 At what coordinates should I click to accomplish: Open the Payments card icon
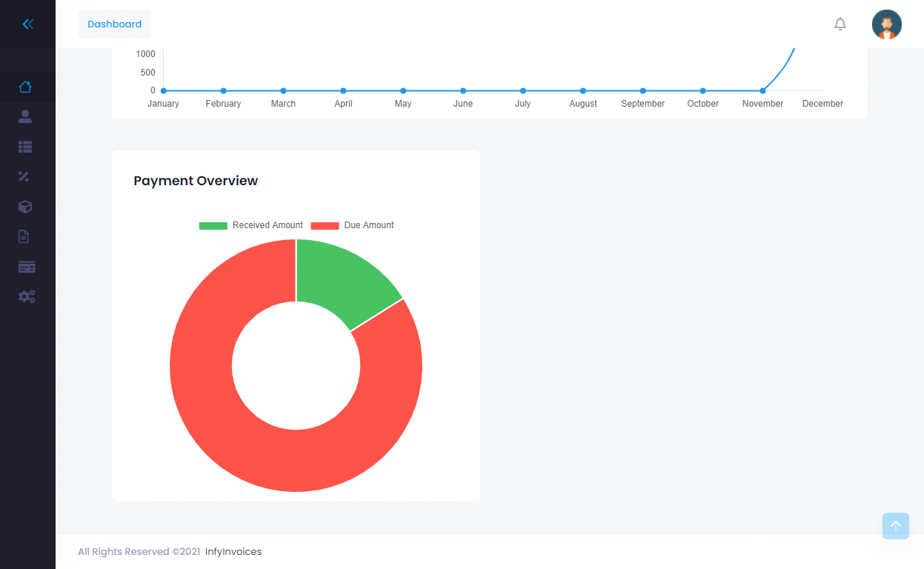pos(27,266)
